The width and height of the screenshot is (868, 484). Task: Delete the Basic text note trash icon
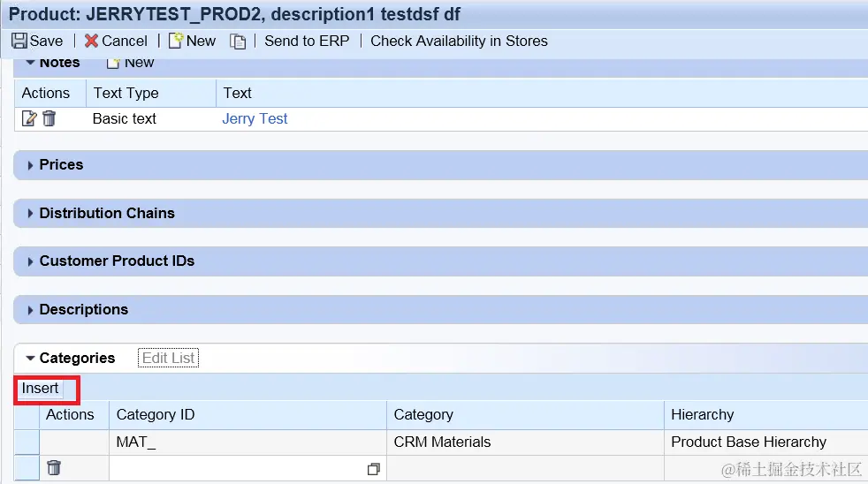49,118
